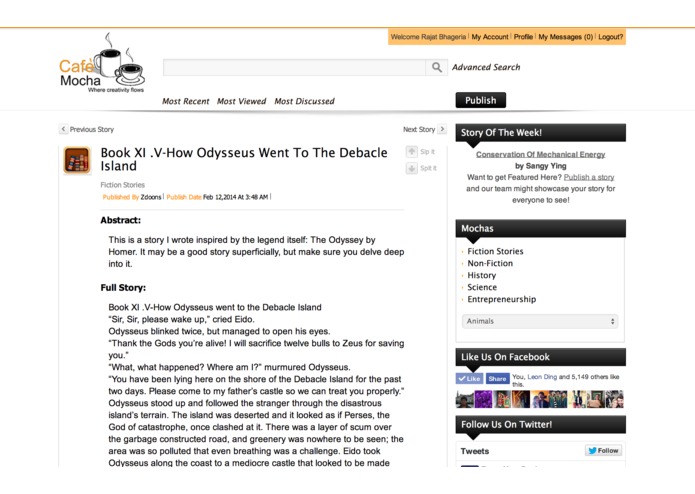The height and width of the screenshot is (494, 695).
Task: Click the 'Abstract:' heading
Action: [x=121, y=220]
